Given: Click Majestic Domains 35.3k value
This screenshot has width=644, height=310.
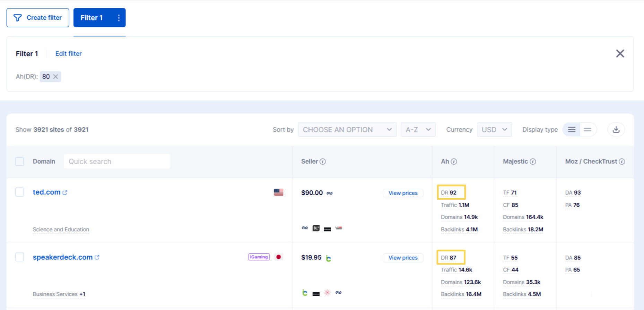Looking at the screenshot, I should coord(522,282).
